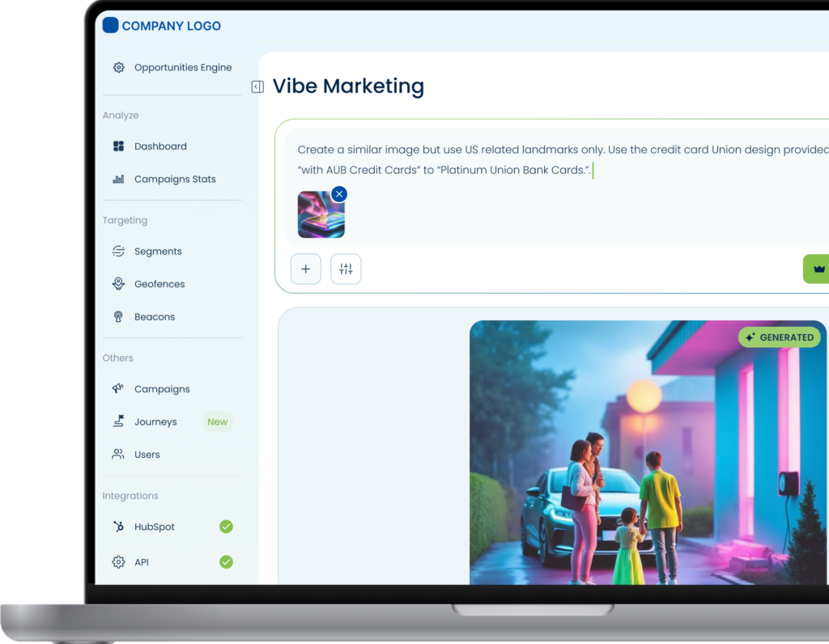829x644 pixels.
Task: Click the Users people icon
Action: coord(118,455)
